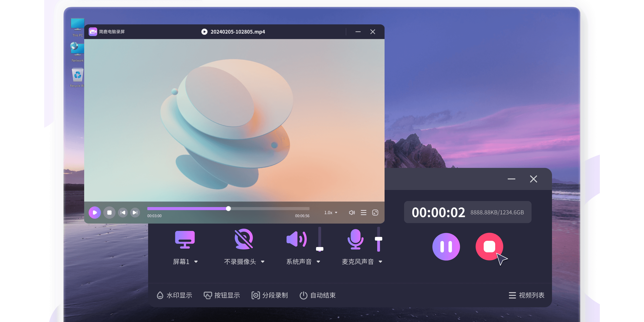Skip to previous video track
The image size is (644, 322).
pyautogui.click(x=123, y=213)
